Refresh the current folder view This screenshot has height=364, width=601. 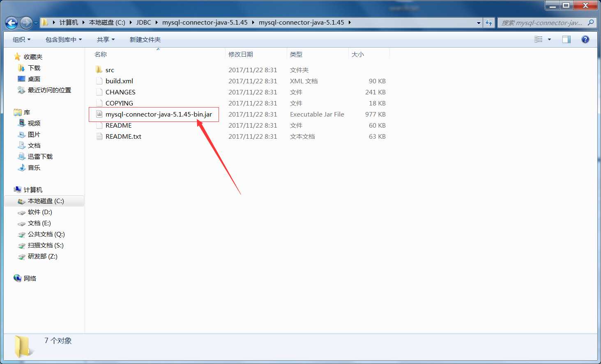coord(488,23)
